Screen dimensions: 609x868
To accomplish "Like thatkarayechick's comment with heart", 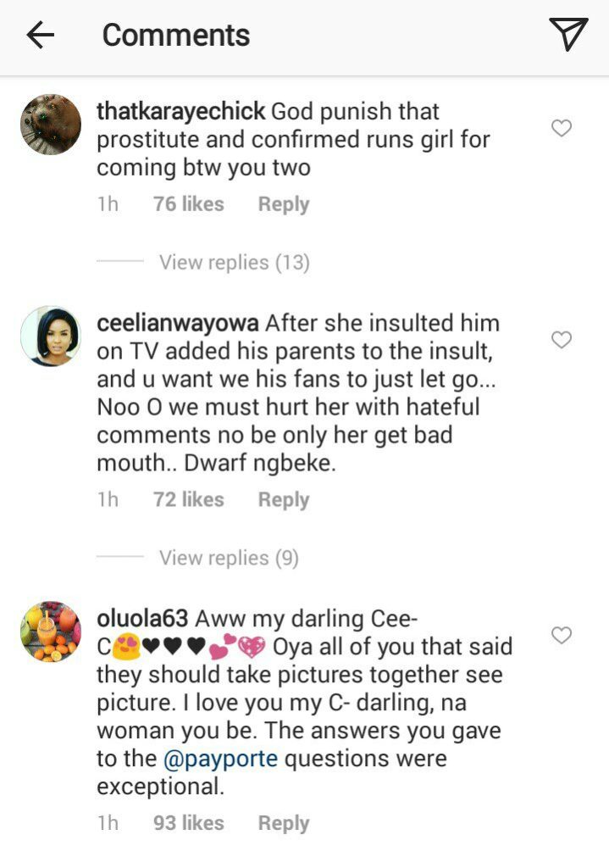I will click(561, 128).
